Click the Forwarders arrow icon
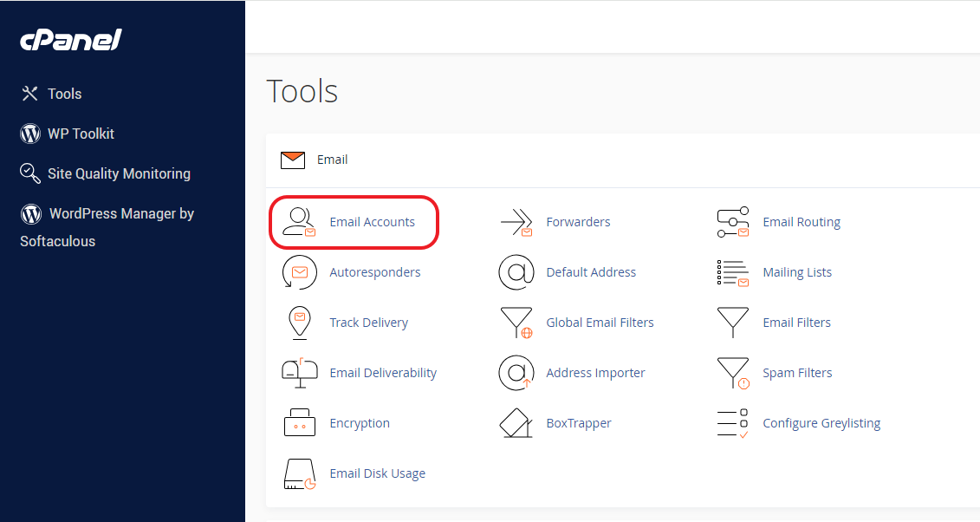 tap(516, 222)
